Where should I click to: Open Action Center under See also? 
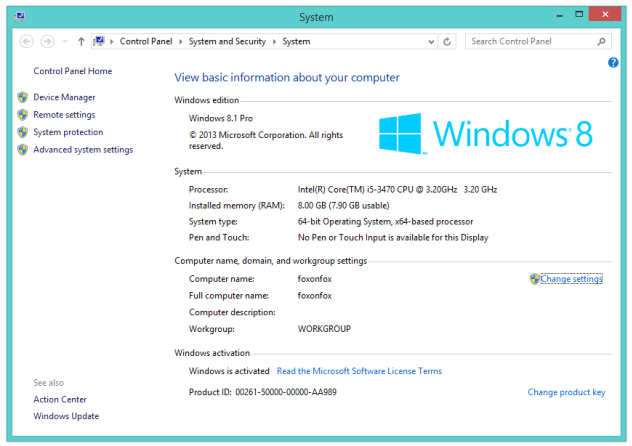[x=60, y=399]
